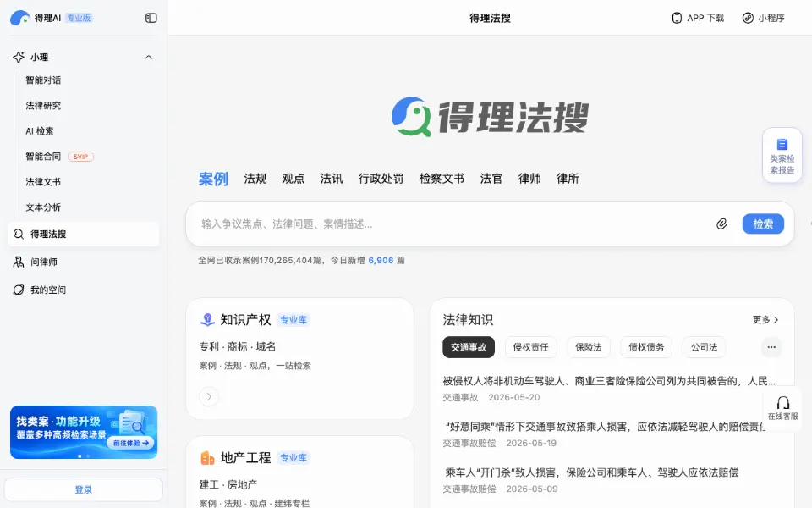Click 建工·房地产 text
The image size is (812, 508).
click(228, 484)
